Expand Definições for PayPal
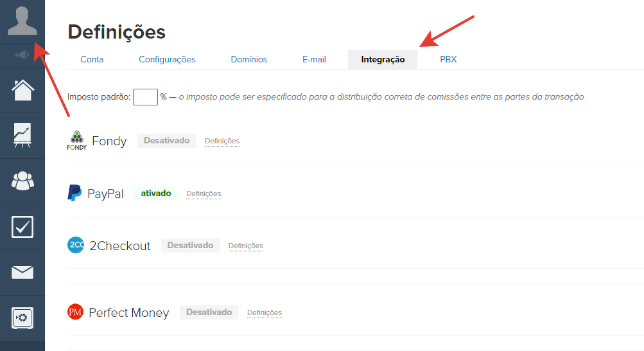The width and height of the screenshot is (644, 351). 204,194
